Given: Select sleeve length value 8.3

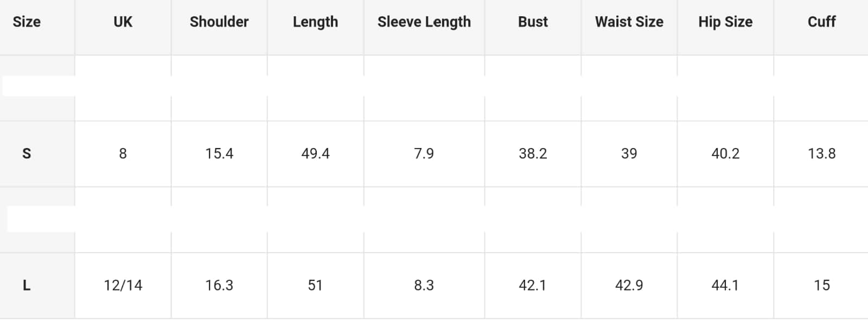Looking at the screenshot, I should pos(424,285).
